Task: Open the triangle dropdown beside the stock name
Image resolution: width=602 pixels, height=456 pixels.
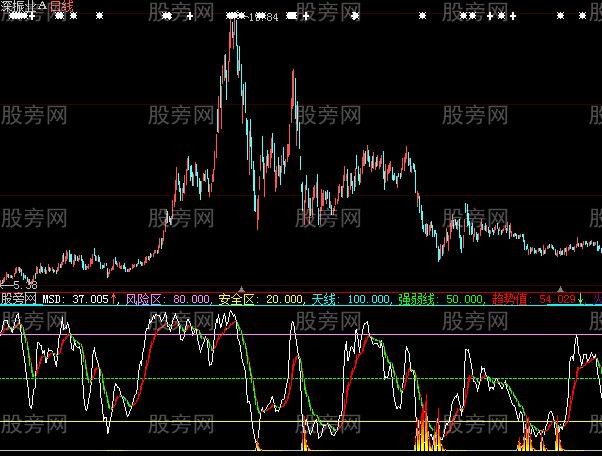Action: point(44,6)
